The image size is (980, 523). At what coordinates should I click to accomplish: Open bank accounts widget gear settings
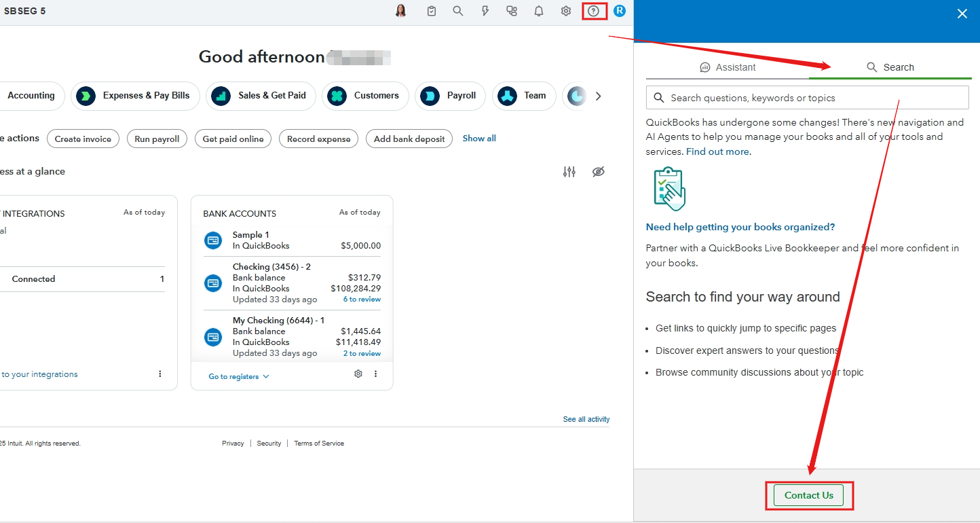coord(358,374)
